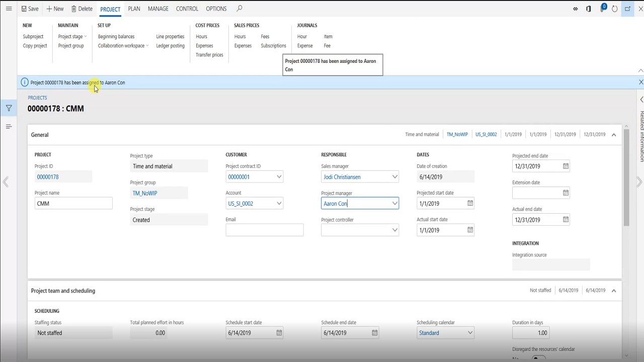Go to next record arrow
This screenshot has height=362, width=644.
639,182
